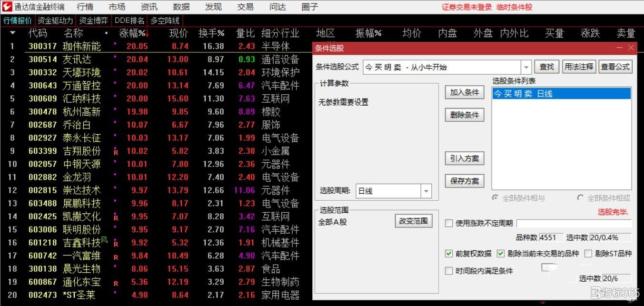
Task: Select the 今买明卖 日线 condition in list
Action: click(562, 94)
